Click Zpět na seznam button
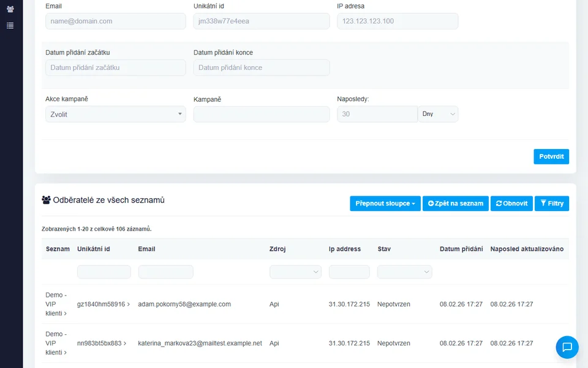588x368 pixels. [x=455, y=204]
